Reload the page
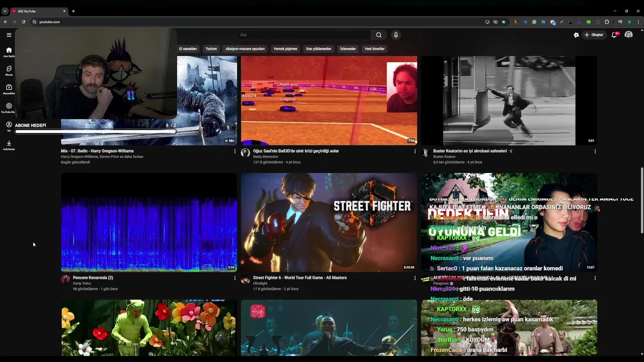Viewport: 644px width, 362px height. [23, 22]
